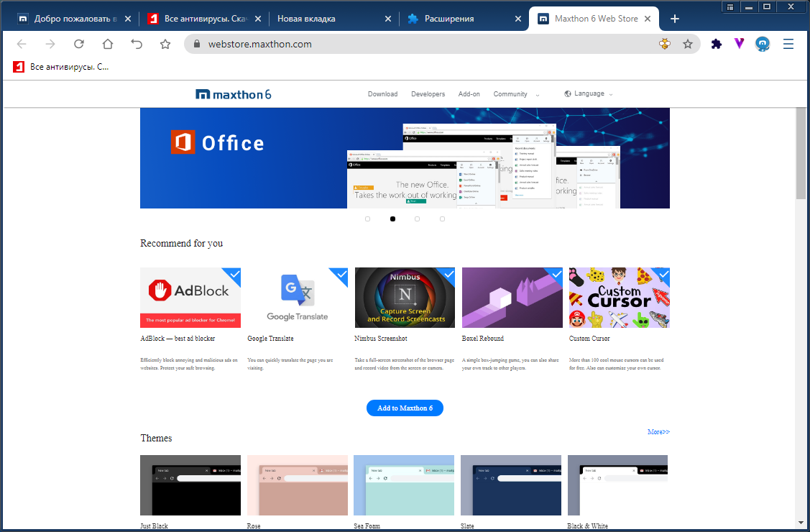Bookmark page using star inside address bar
The height and width of the screenshot is (532, 810).
point(688,44)
